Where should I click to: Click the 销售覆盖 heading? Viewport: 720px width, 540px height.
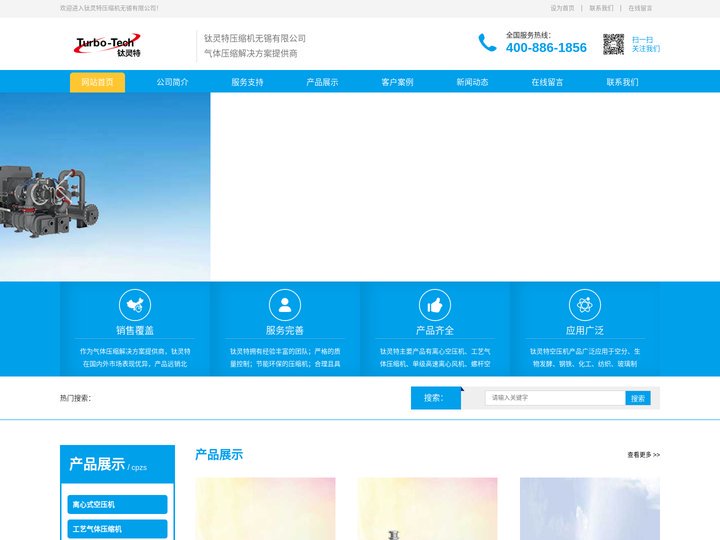[x=135, y=330]
